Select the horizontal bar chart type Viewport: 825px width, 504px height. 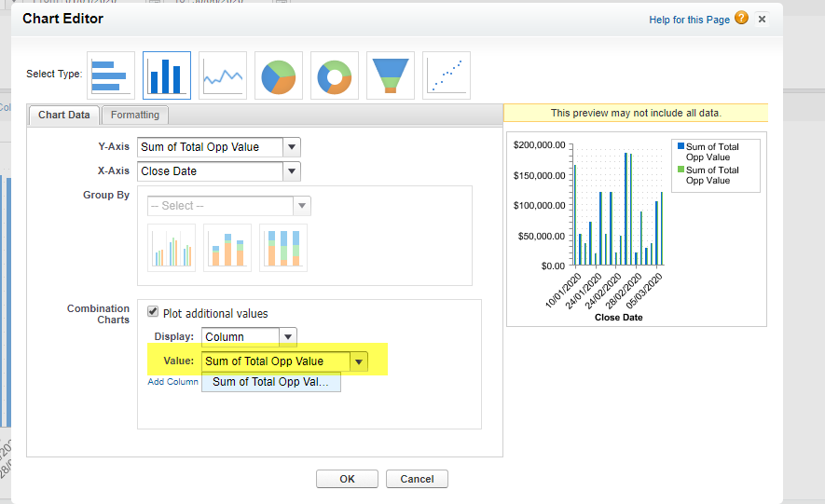coord(111,75)
